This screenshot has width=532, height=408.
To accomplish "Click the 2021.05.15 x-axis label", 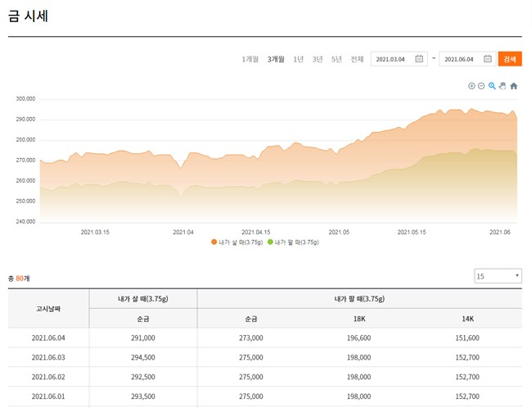I will tap(412, 232).
